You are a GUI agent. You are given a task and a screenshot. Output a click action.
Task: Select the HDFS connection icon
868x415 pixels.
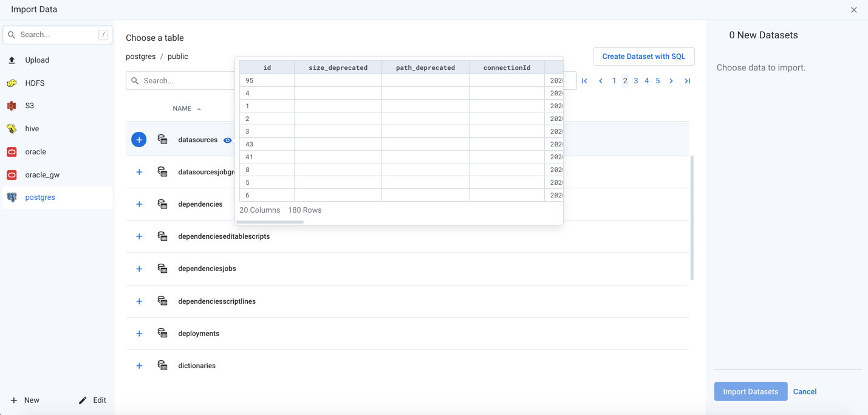coord(12,83)
